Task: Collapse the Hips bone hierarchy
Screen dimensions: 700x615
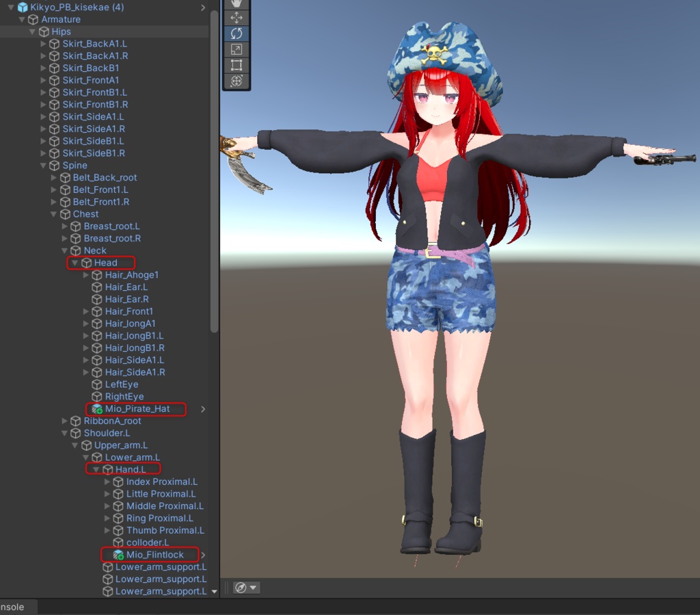Action: pos(32,31)
